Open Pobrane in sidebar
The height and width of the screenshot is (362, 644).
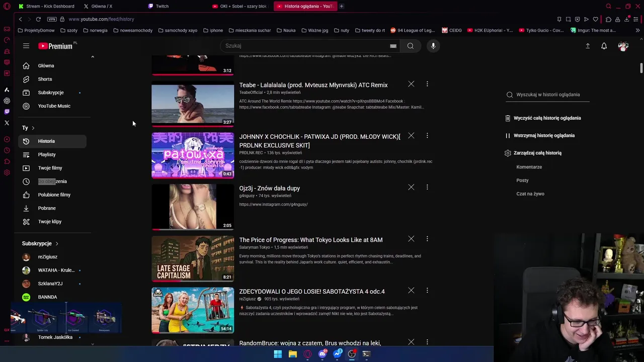click(x=52, y=208)
